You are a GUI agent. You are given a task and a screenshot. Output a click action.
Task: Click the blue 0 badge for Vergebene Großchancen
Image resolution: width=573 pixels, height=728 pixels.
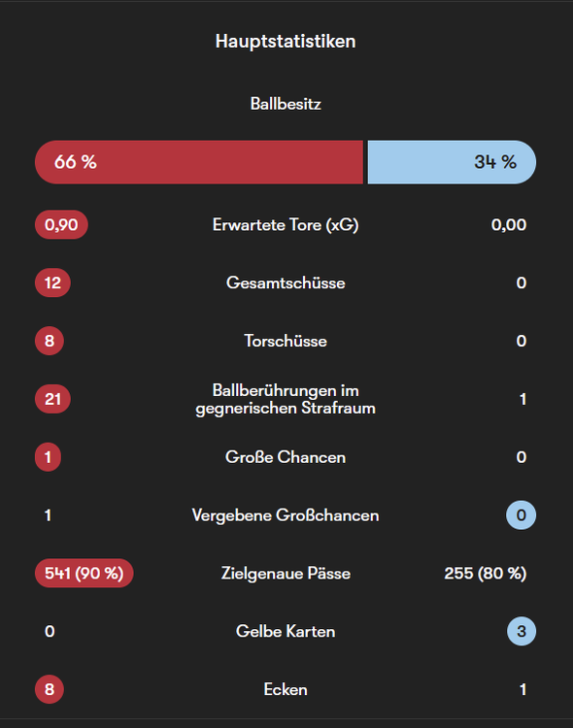[521, 514]
